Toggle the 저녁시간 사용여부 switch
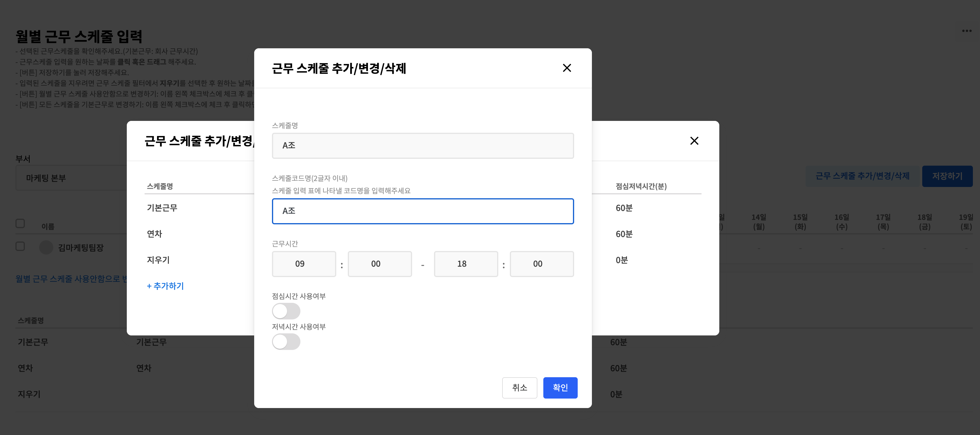This screenshot has height=435, width=980. [x=286, y=342]
